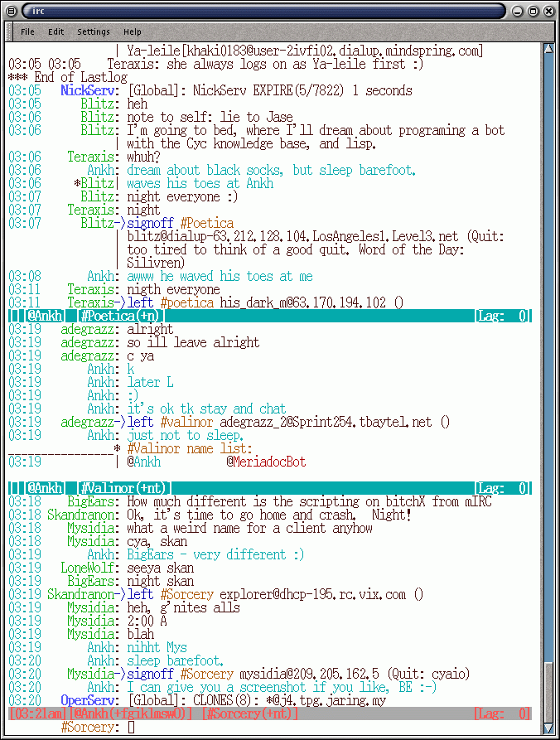Click the menu bar drag handle

point(9,31)
